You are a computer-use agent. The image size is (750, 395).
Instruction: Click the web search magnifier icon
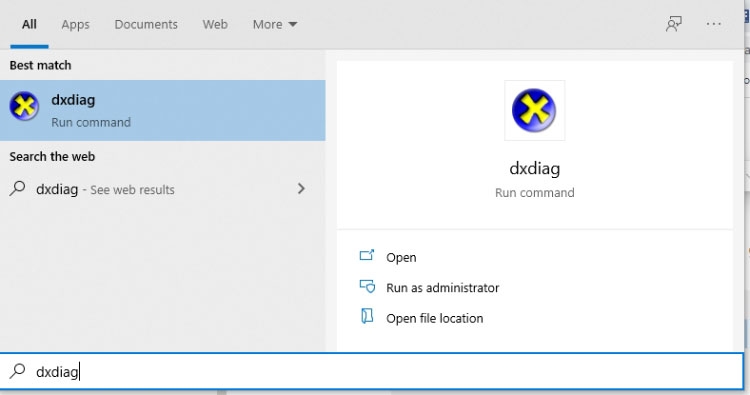click(x=17, y=188)
